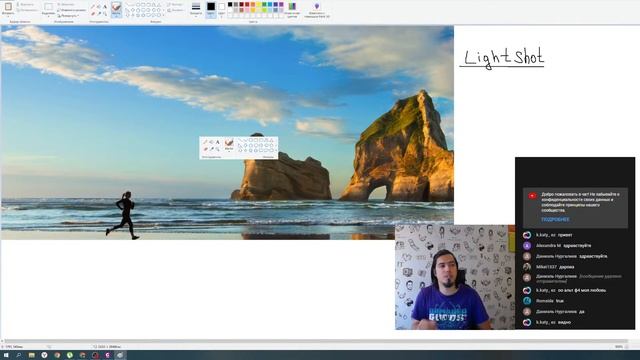Click the horizontal scrollbar of Paint canvas
This screenshot has width=640, height=360.
[316, 341]
